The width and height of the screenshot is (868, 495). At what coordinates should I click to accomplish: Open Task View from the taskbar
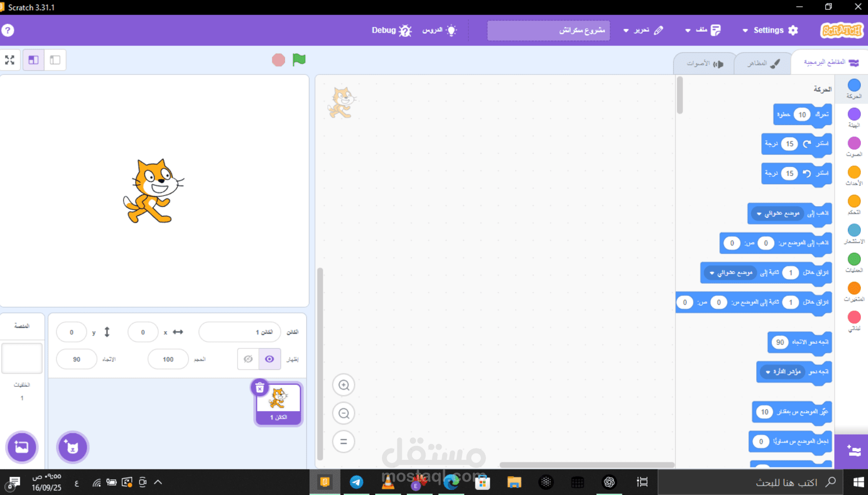(642, 482)
